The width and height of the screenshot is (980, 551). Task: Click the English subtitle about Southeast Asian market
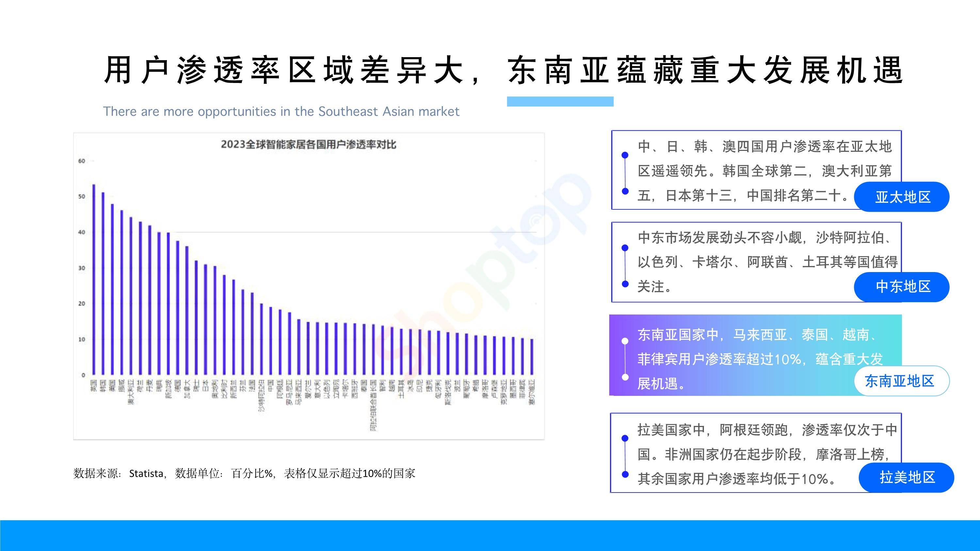click(x=281, y=111)
